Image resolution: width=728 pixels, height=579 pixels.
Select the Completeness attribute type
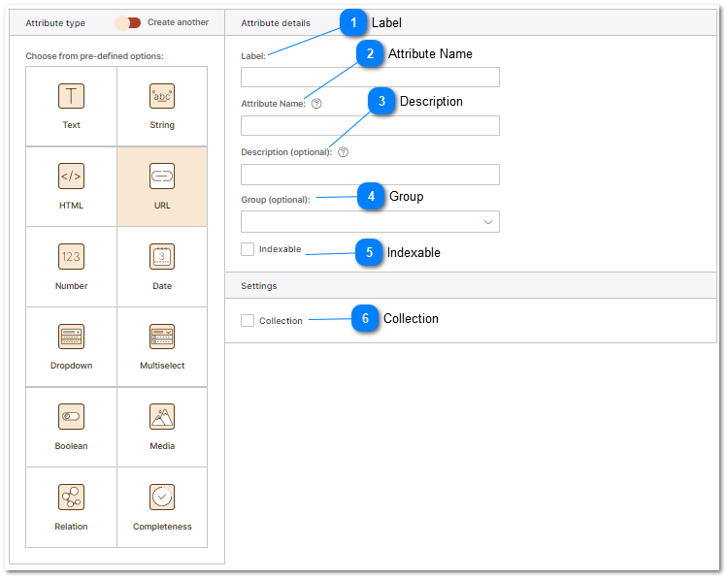[162, 499]
